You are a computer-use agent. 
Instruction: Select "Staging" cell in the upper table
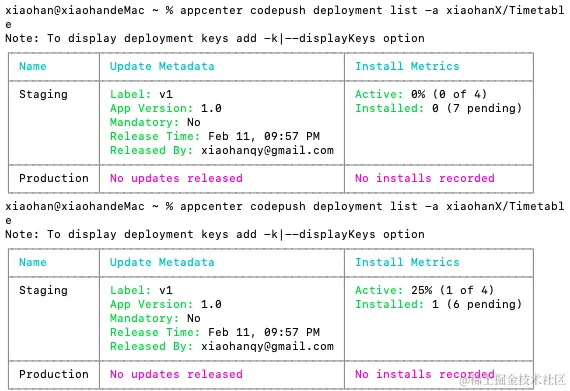point(43,94)
